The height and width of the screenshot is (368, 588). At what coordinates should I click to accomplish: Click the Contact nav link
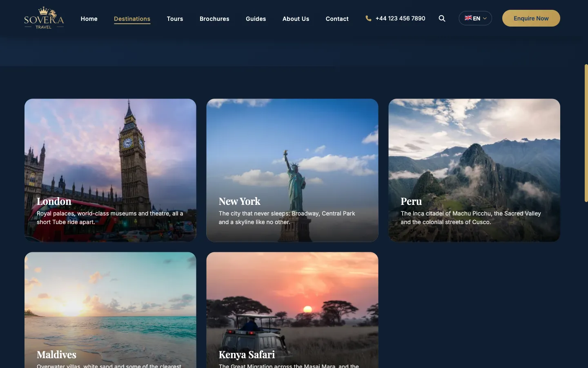coord(337,19)
